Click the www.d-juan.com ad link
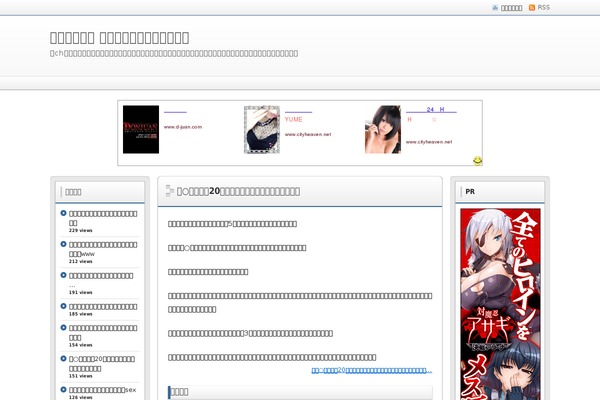The width and height of the screenshot is (600, 400). (183, 127)
